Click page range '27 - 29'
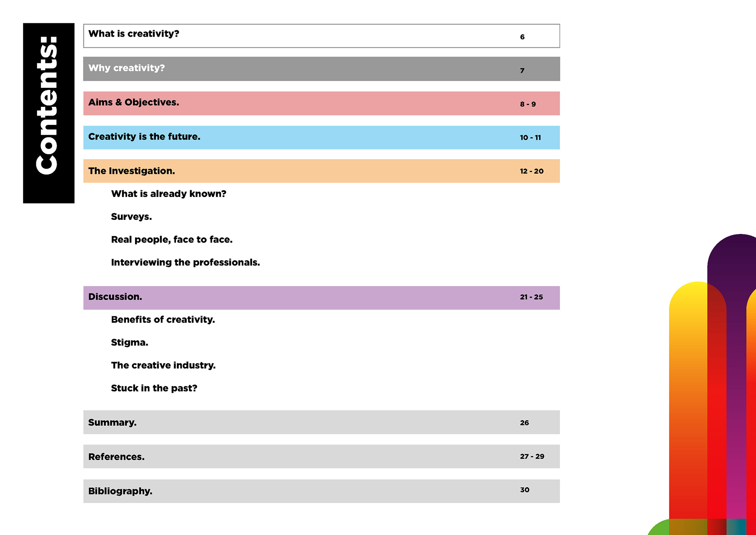 (x=532, y=456)
